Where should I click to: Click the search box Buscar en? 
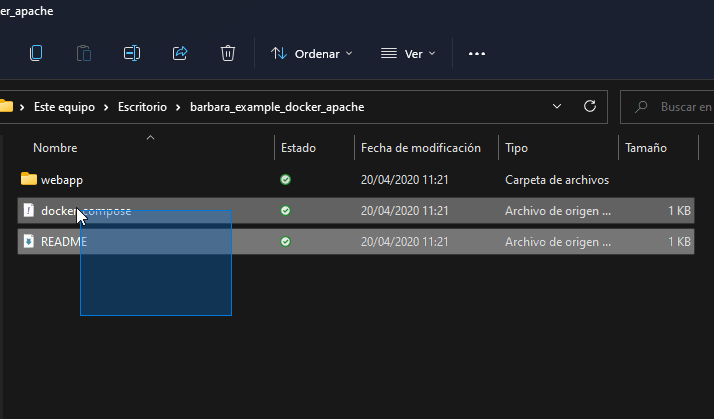click(668, 107)
